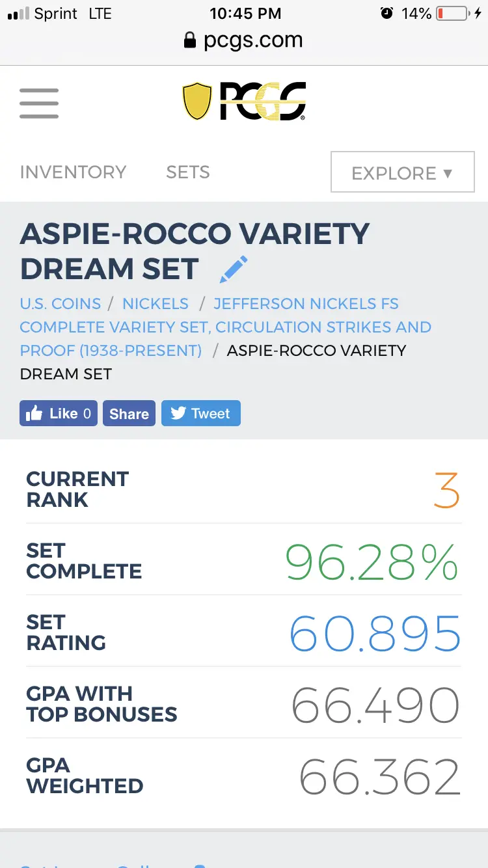This screenshot has height=868, width=488.
Task: Select the current rank value 3
Action: [447, 490]
